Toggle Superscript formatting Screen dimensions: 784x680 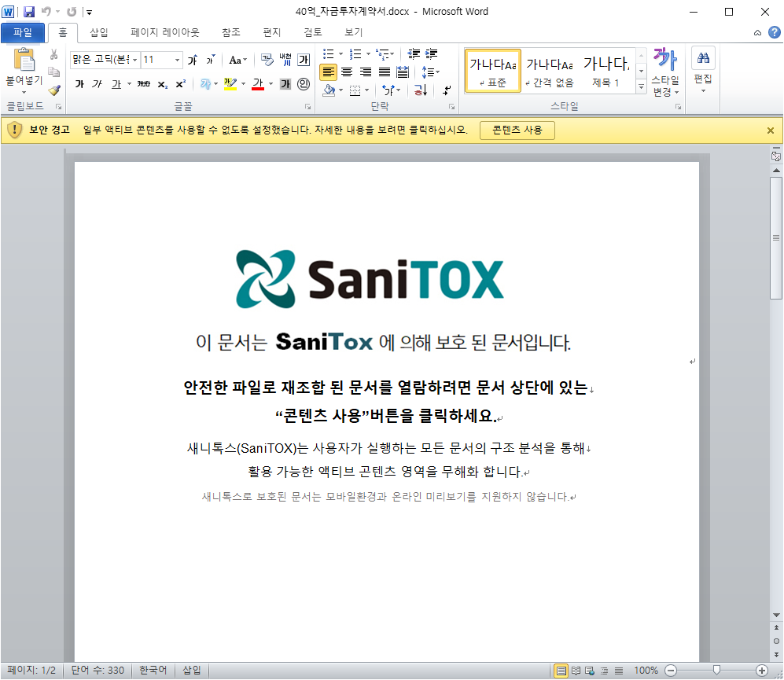pyautogui.click(x=181, y=84)
